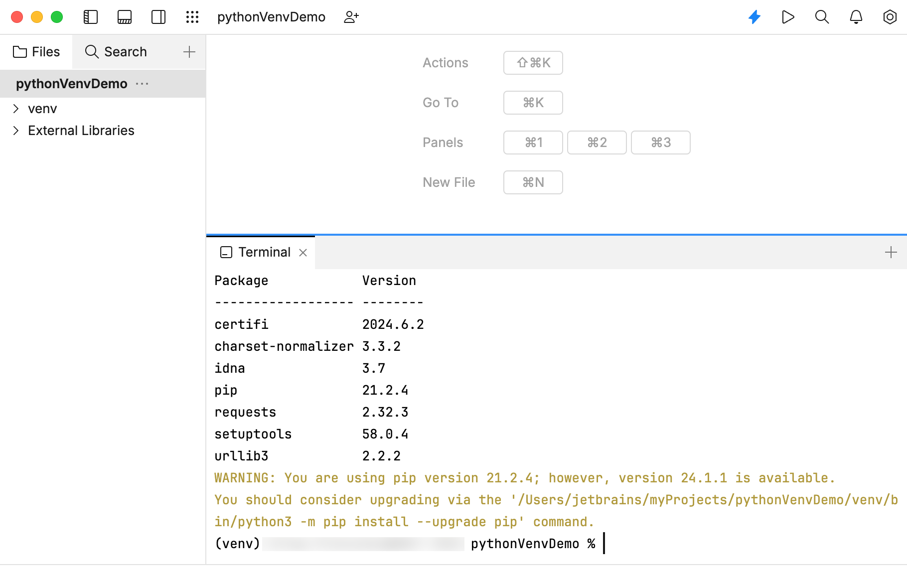This screenshot has height=588, width=907.
Task: Close the Terminal tab
Action: click(x=303, y=253)
